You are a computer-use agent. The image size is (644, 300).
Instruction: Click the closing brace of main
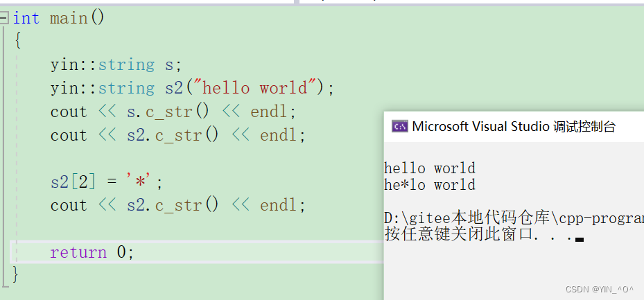(x=16, y=274)
